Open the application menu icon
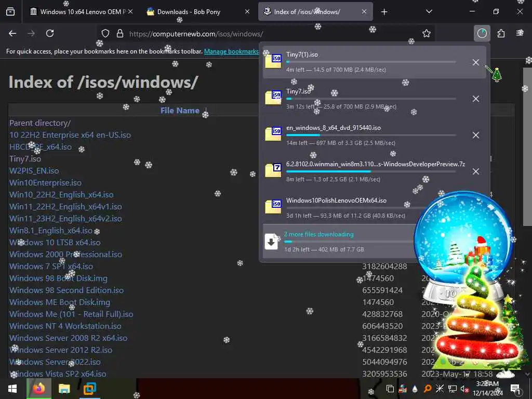Screen dimensions: 532x399 click(520, 33)
